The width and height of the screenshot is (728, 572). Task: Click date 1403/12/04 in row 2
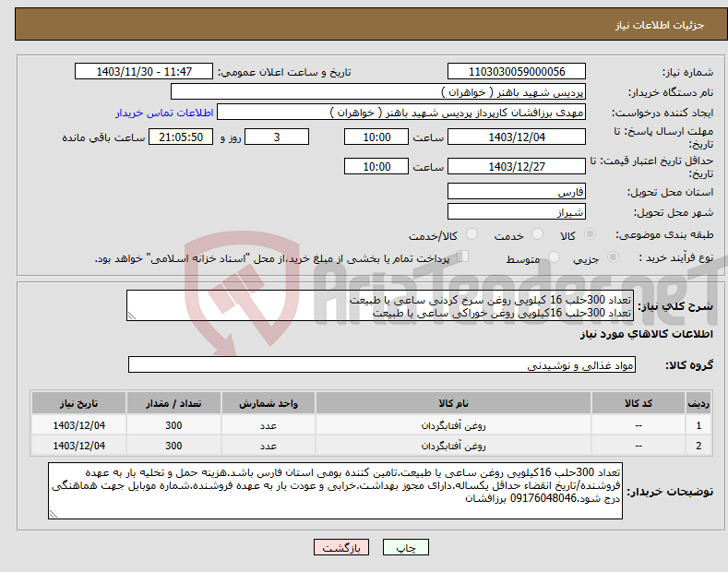click(x=79, y=446)
